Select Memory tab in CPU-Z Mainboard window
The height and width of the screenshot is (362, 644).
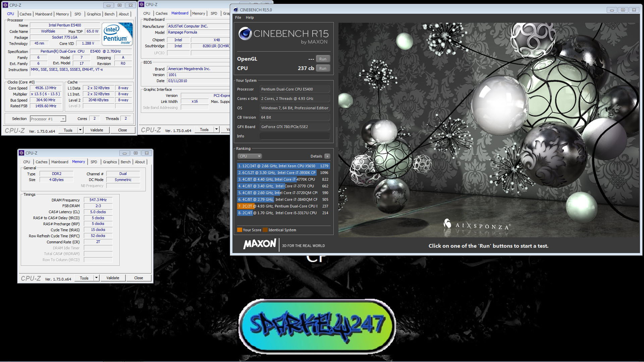(x=199, y=13)
